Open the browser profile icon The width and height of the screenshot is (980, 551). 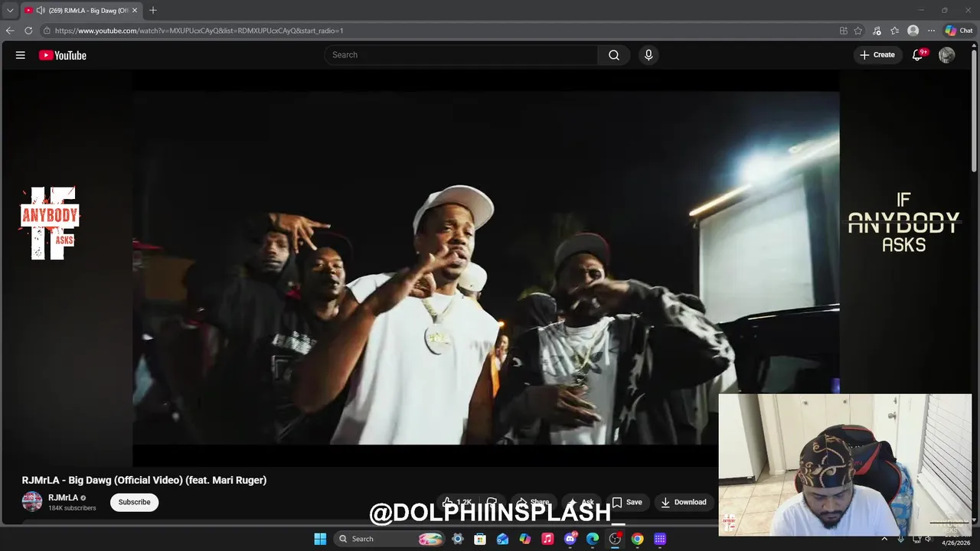[913, 31]
